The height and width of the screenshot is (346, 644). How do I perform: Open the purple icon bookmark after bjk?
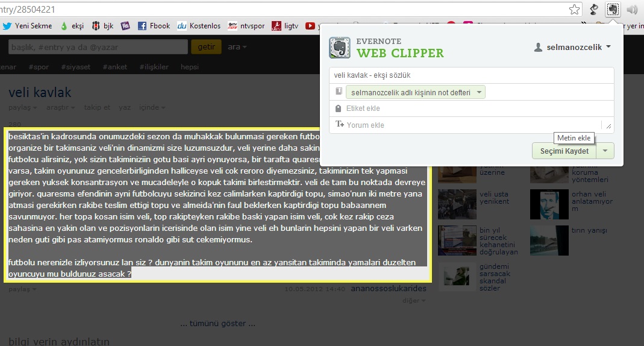tap(125, 26)
